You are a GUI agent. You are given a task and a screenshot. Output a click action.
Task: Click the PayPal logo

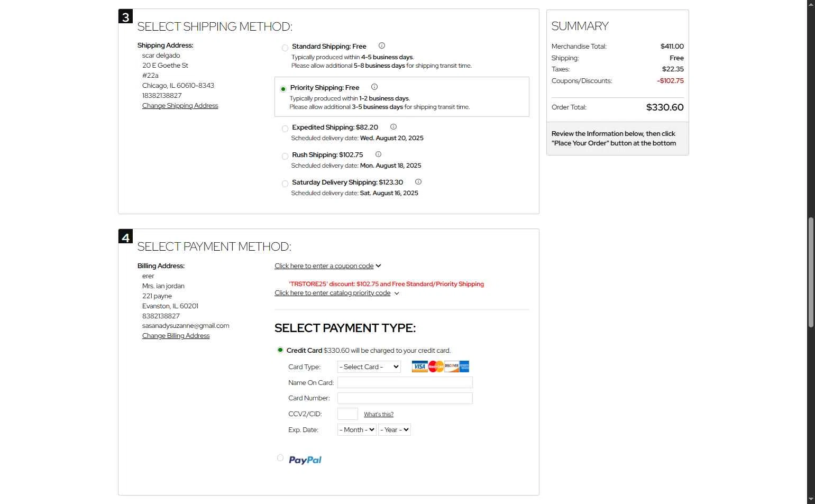(305, 460)
